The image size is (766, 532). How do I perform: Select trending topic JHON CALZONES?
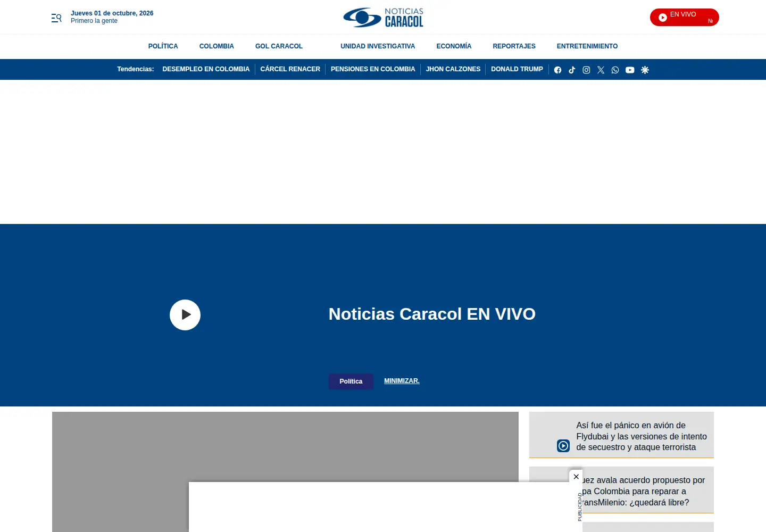pyautogui.click(x=453, y=69)
